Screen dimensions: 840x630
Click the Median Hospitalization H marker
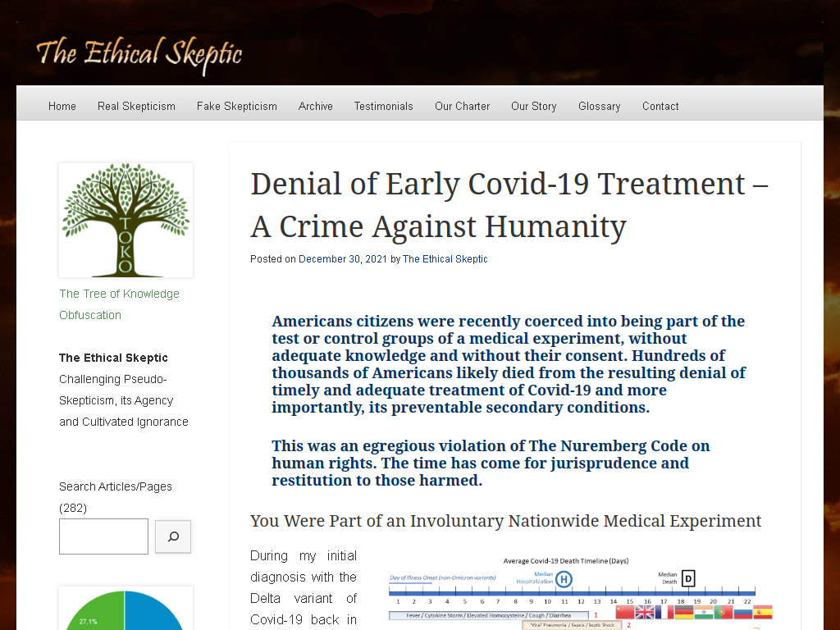pyautogui.click(x=564, y=579)
